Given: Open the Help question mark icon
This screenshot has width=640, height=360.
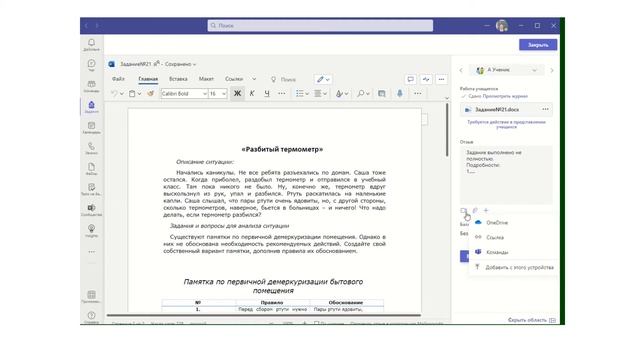Looking at the screenshot, I should pyautogui.click(x=91, y=317).
